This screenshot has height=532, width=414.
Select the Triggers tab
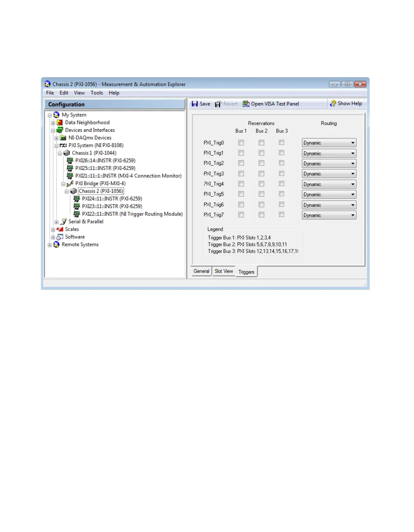pos(246,272)
